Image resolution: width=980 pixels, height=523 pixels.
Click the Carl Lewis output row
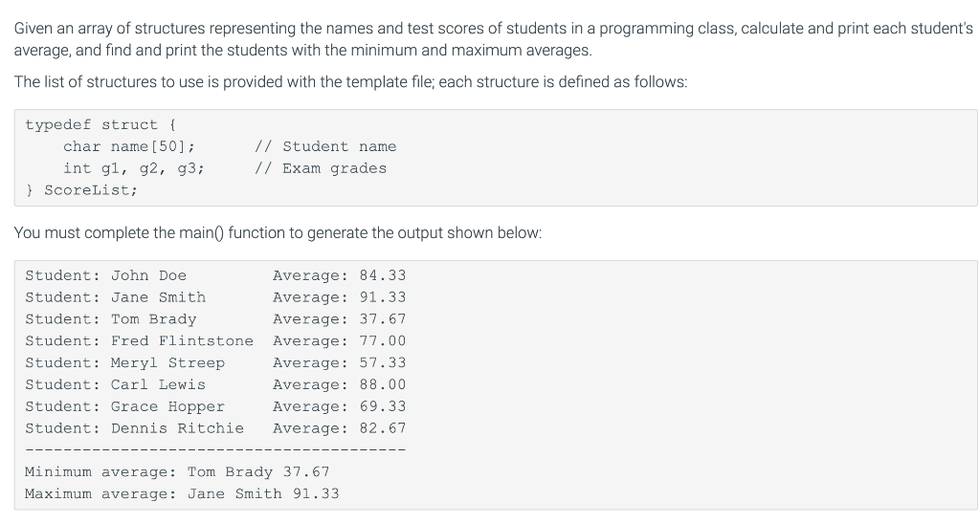(x=215, y=385)
